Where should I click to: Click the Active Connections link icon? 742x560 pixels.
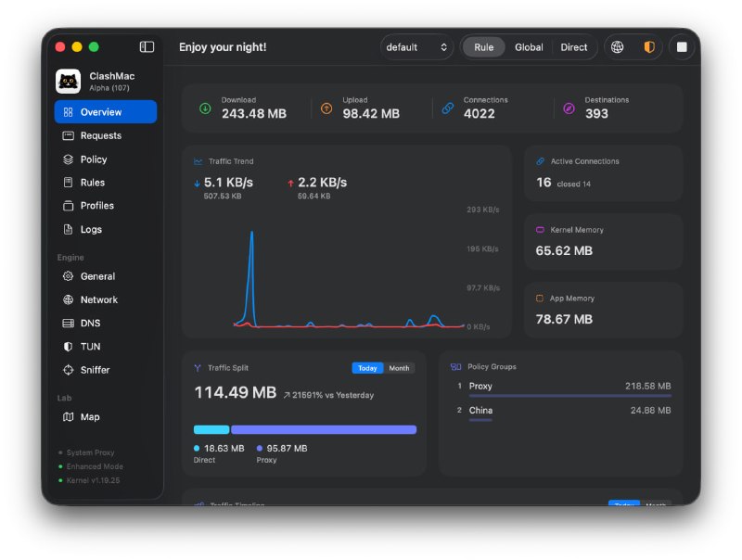coord(540,161)
